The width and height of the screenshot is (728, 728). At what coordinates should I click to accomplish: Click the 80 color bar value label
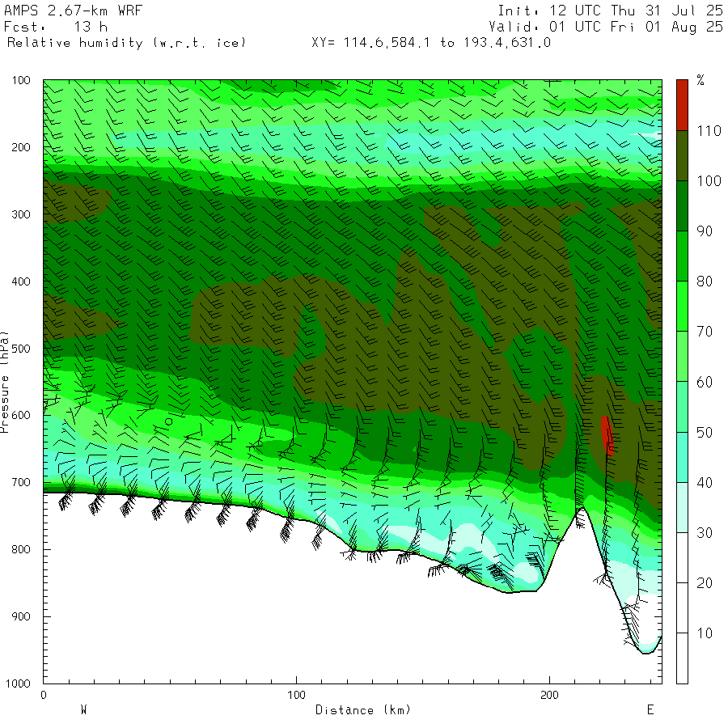point(705,281)
